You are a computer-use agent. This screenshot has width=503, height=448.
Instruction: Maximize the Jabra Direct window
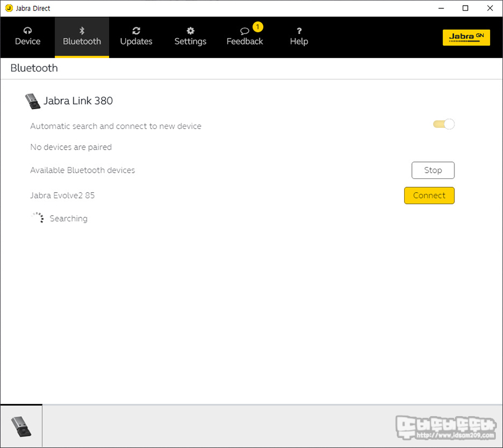click(x=466, y=8)
